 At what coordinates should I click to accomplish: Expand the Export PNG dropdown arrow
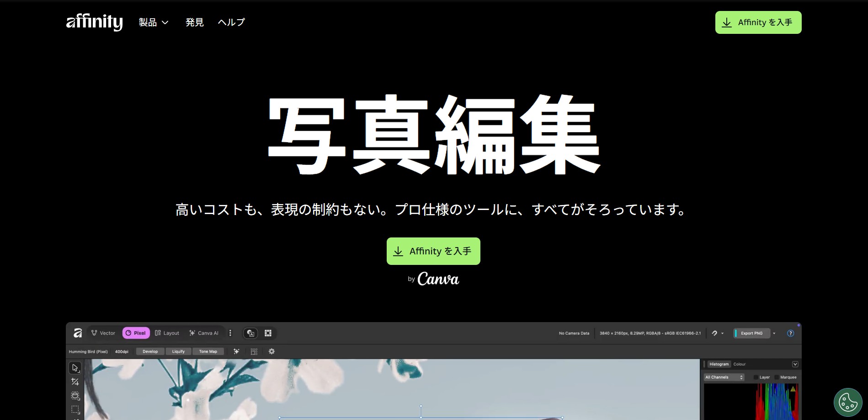point(774,334)
